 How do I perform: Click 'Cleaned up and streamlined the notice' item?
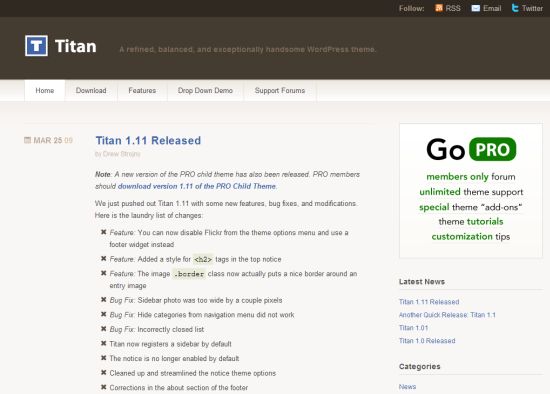[193, 373]
